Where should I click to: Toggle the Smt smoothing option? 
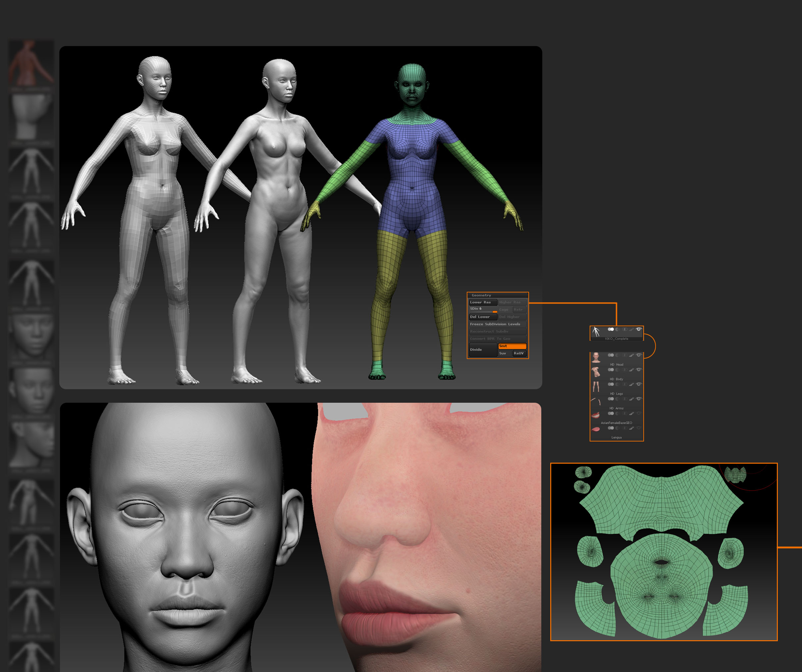click(512, 346)
